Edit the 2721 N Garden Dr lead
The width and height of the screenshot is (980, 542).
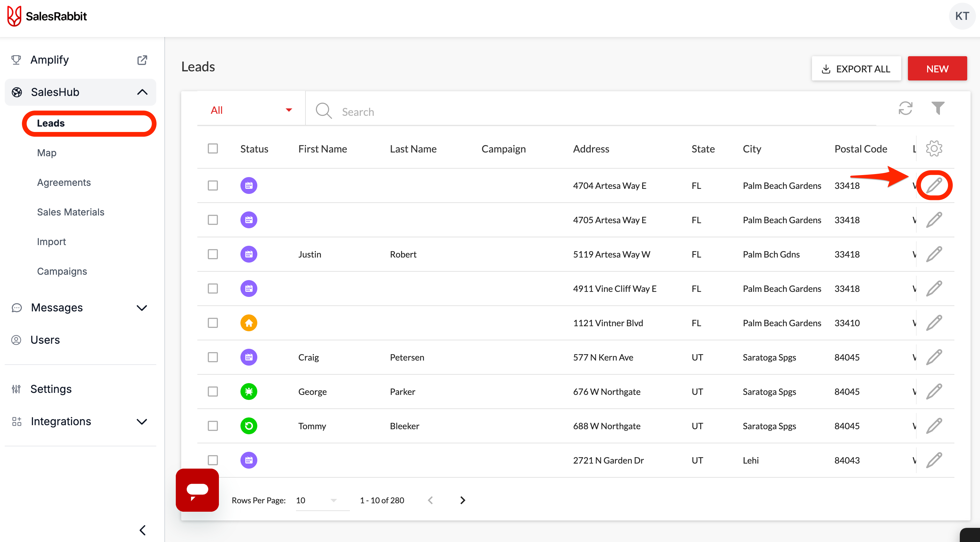[x=934, y=460]
